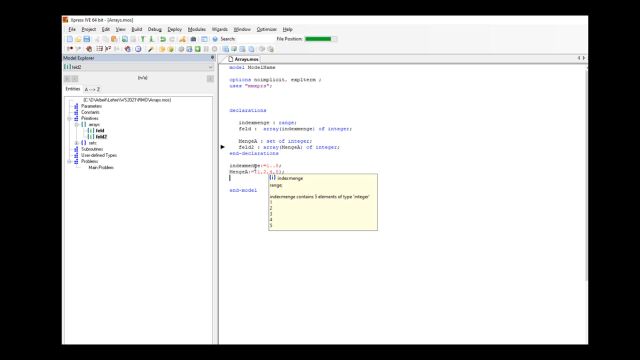Click the New file toolbar icon
This screenshot has width=640, height=360.
[69, 39]
